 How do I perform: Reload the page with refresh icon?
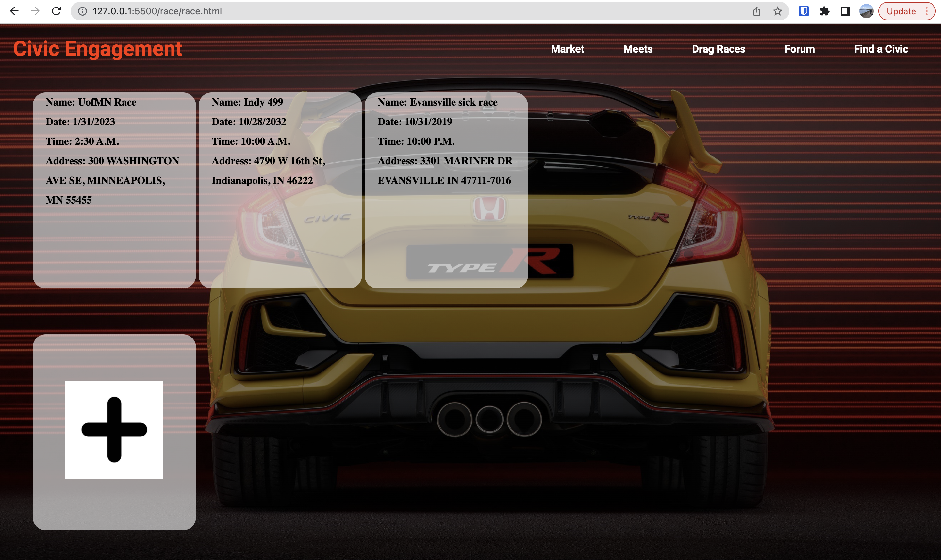pyautogui.click(x=56, y=11)
